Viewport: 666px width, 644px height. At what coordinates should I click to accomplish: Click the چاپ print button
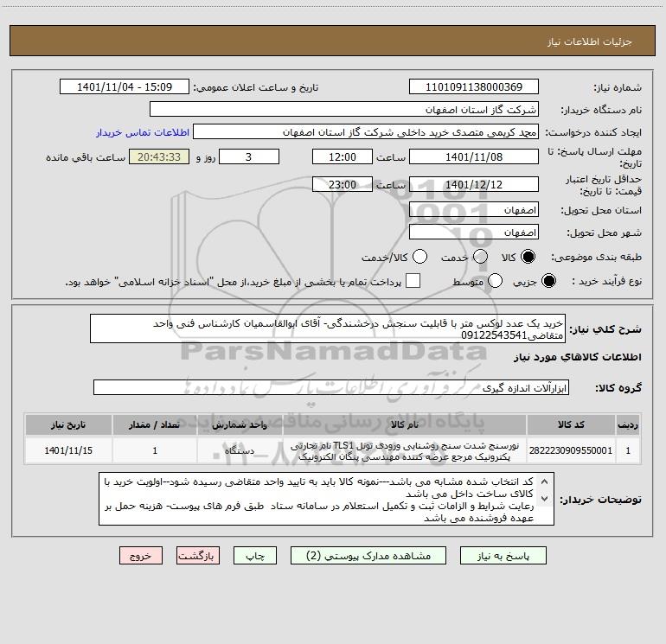coord(255,556)
